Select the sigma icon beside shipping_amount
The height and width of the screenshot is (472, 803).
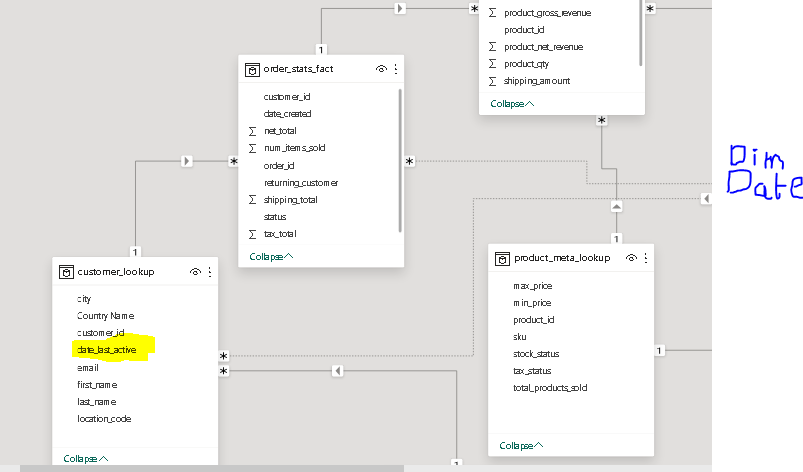[492, 81]
